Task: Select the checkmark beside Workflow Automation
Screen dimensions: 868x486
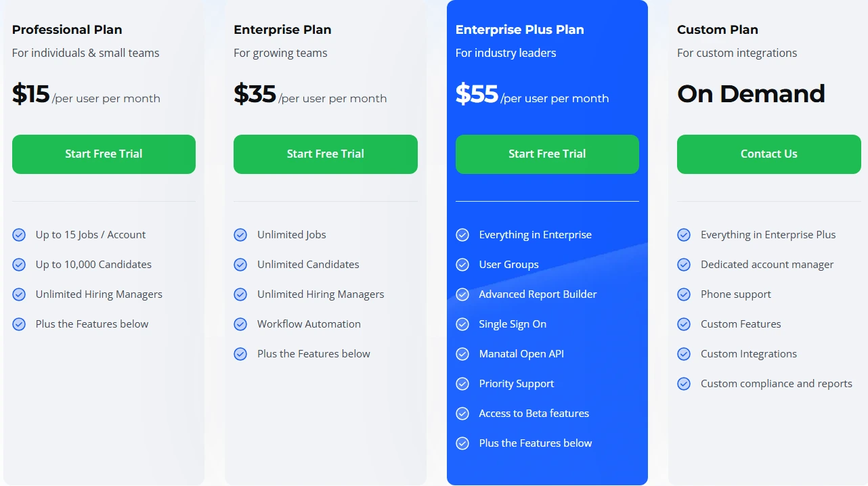Action: coord(240,324)
